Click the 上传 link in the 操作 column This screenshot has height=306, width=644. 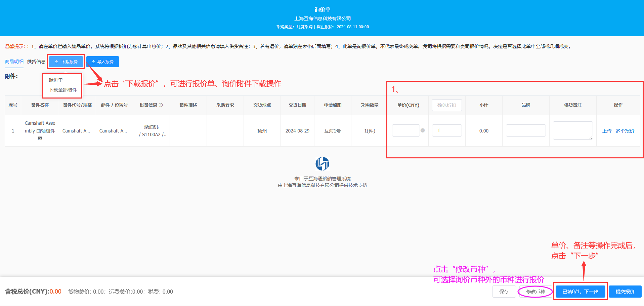click(607, 131)
